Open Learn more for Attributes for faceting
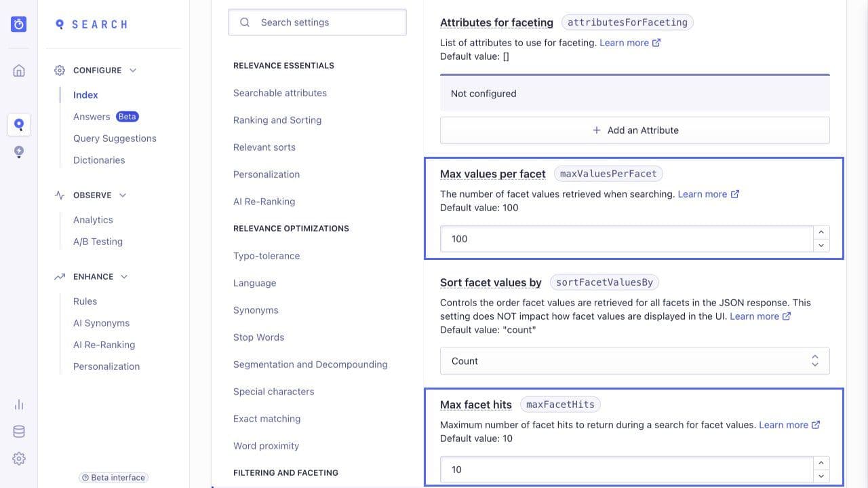This screenshot has width=868, height=488. (624, 43)
